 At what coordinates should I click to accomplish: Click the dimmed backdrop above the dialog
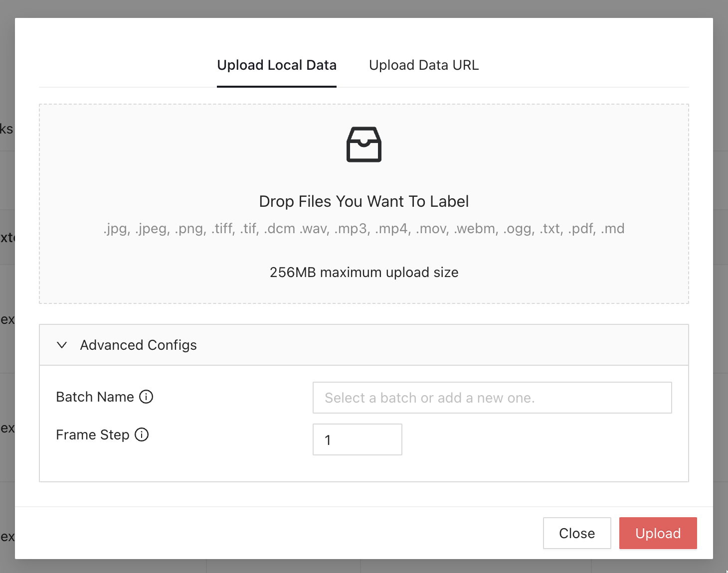click(x=364, y=8)
